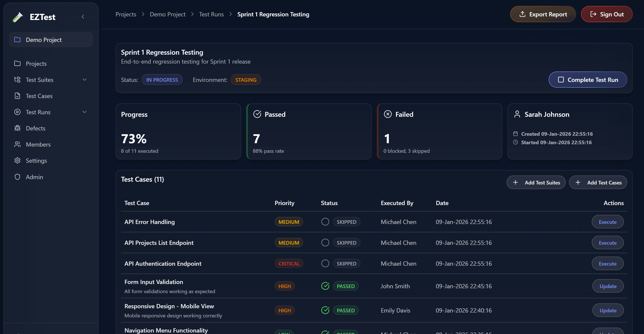Click the PASSED checkmark for Form Input Validation
Image resolution: width=644 pixels, height=334 pixels.
click(325, 286)
